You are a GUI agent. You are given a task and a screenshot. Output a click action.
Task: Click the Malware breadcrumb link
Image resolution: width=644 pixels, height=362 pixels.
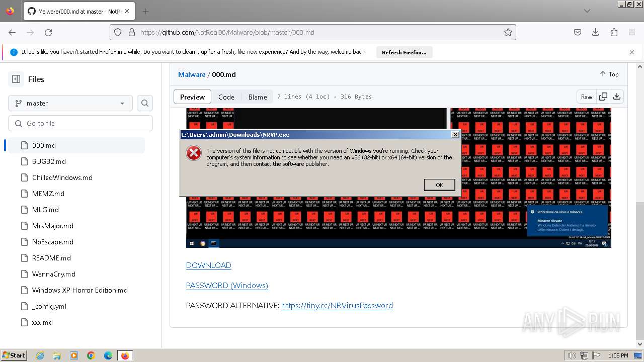192,74
